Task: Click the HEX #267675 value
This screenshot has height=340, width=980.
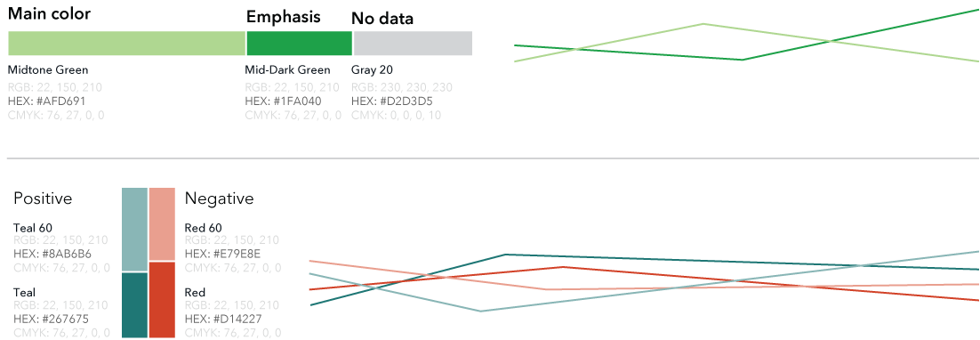Action: click(51, 319)
